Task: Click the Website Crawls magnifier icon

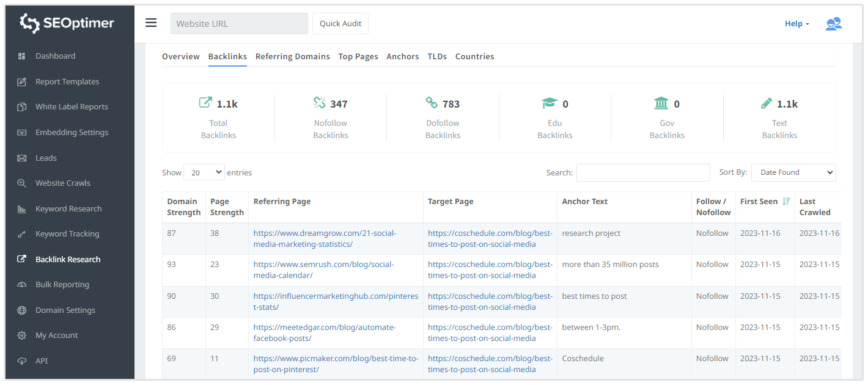Action: [22, 183]
